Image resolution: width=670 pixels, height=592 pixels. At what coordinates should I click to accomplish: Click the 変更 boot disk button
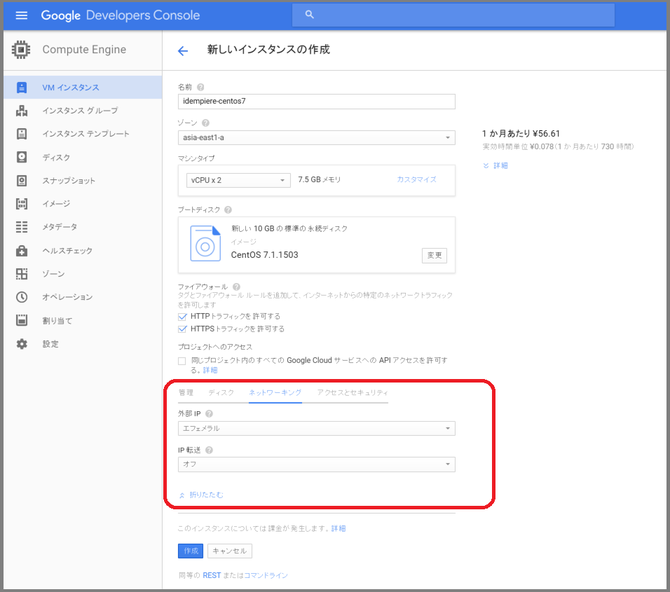[x=434, y=255]
